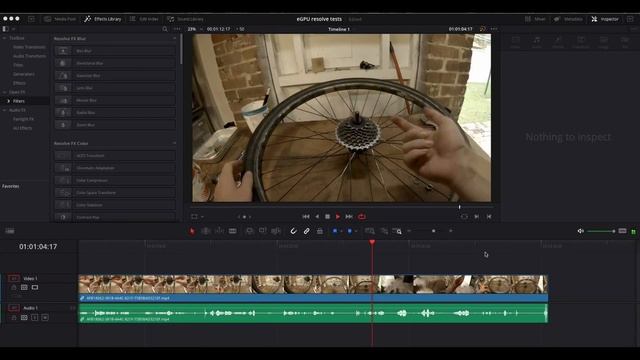The image size is (640, 360).
Task: Toggle Linked Selection chain icon
Action: coord(307,231)
